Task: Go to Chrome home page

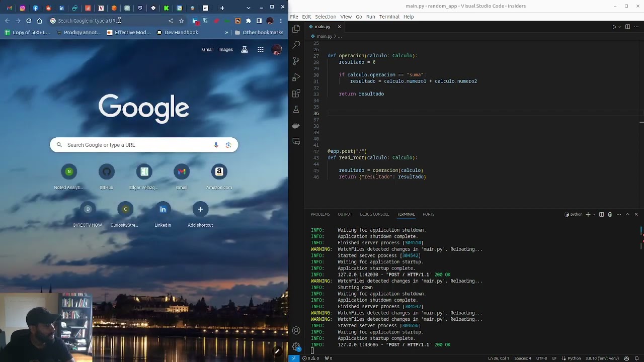Action: tap(40, 21)
